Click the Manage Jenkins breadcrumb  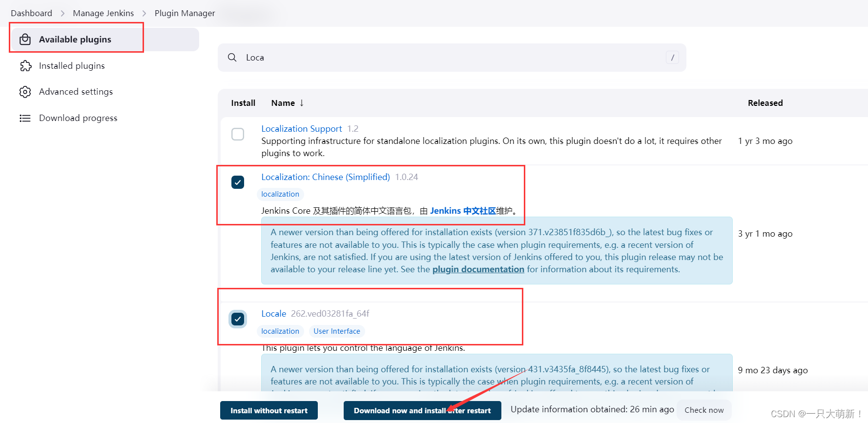[103, 13]
